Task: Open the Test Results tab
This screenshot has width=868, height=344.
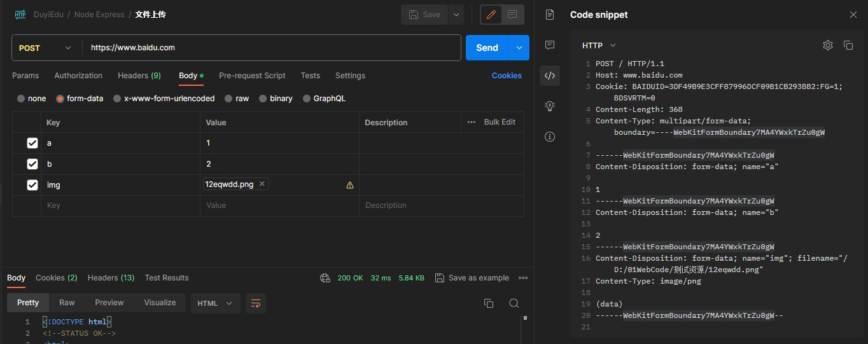Action: point(167,278)
